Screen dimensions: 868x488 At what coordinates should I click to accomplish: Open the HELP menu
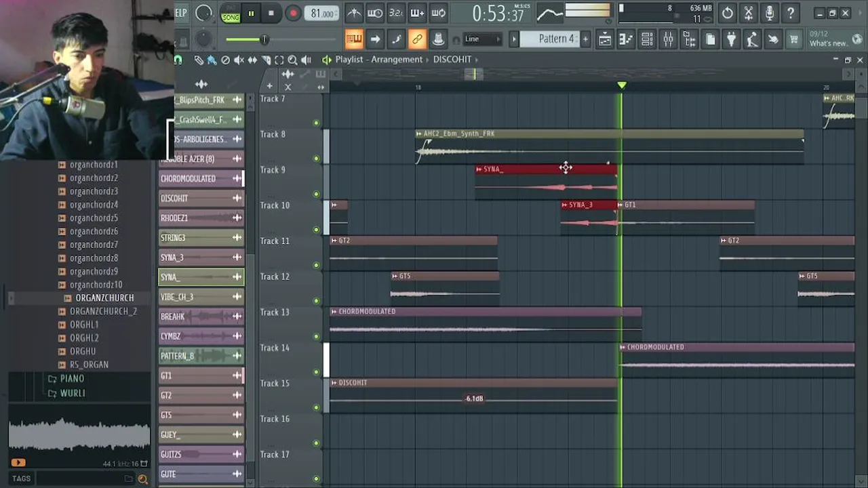(180, 13)
